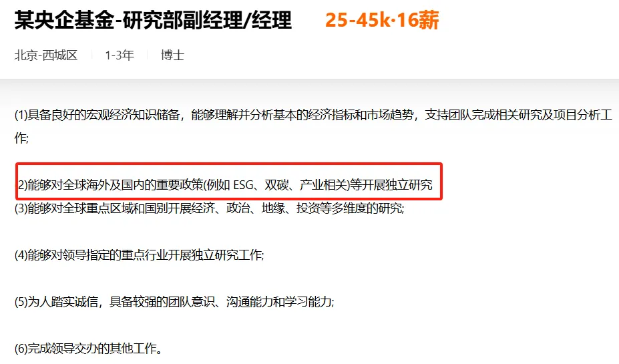Click the words 等开展独立研究 in the highlighted line
This screenshot has height=364, width=619.
point(391,184)
